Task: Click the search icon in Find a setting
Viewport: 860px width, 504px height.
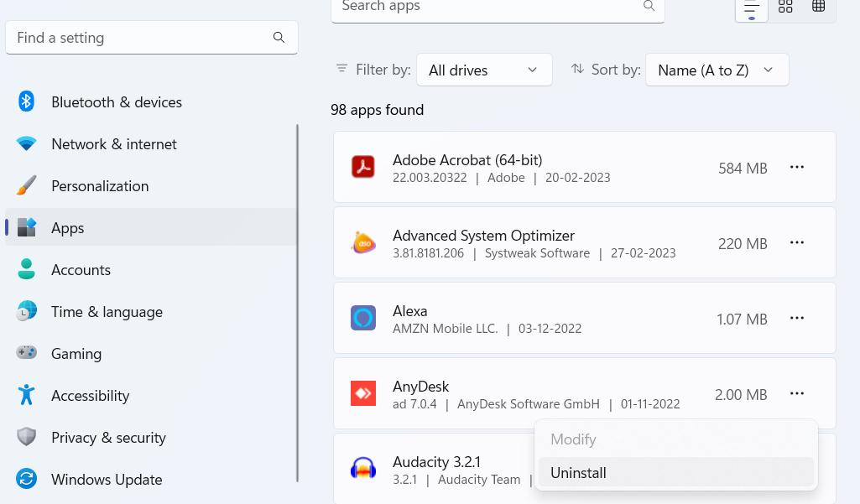Action: [x=279, y=37]
